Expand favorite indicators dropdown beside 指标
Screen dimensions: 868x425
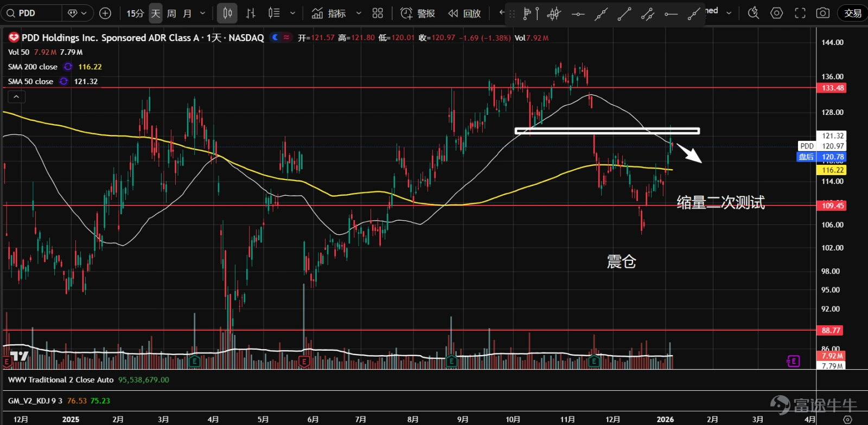tap(359, 13)
